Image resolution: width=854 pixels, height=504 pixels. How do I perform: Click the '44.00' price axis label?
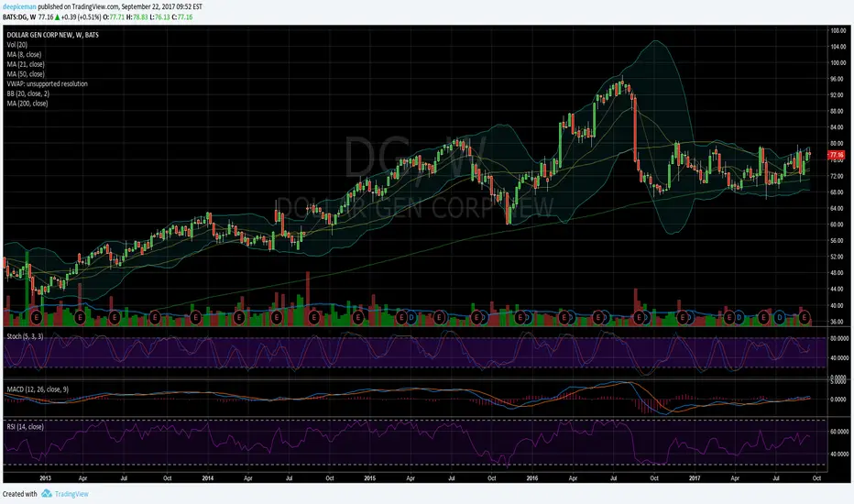tap(838, 290)
